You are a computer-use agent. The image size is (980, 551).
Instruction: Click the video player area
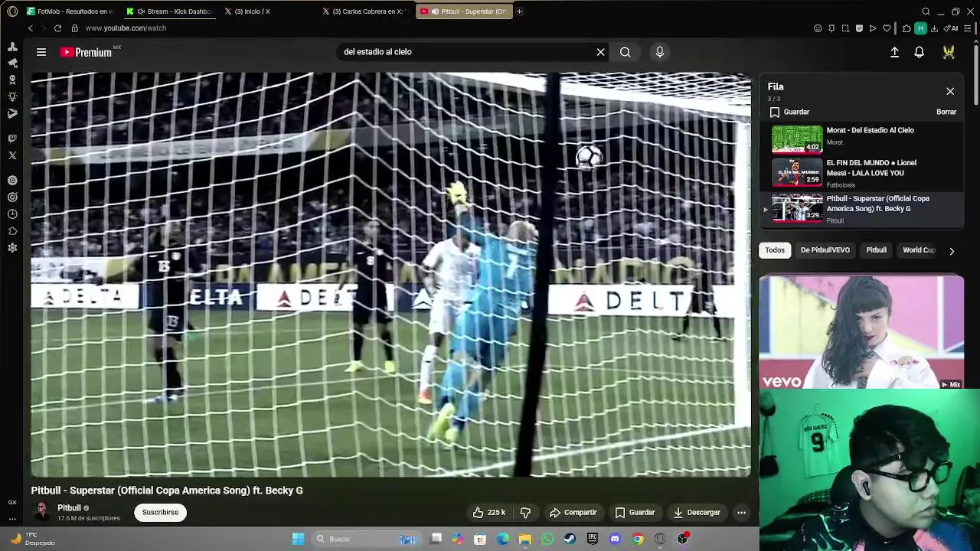[x=390, y=275]
